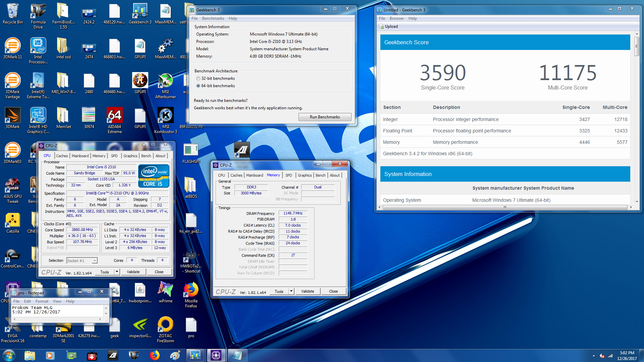Open the Recycle Bin desktop icon
Screen dimensions: 644x362
(x=13, y=13)
